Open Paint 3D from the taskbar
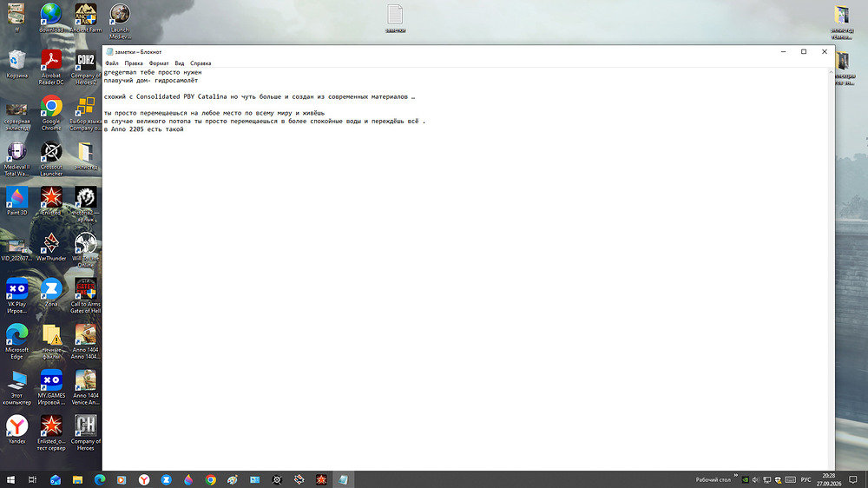Viewport: 868px width, 488px height. (188, 479)
